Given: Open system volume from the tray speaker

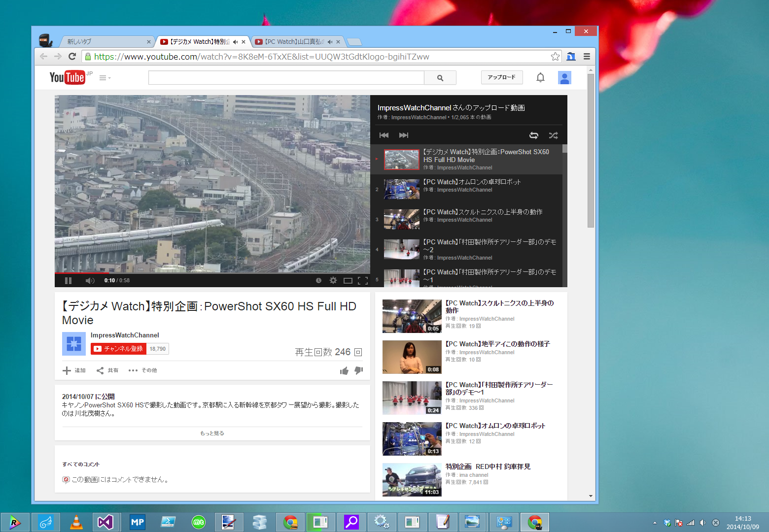Looking at the screenshot, I should tap(702, 523).
